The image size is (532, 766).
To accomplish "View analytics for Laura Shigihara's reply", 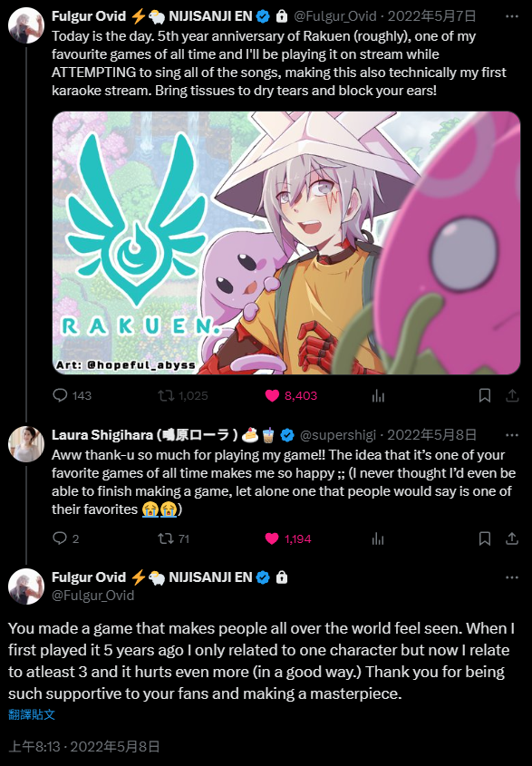I will tap(378, 538).
